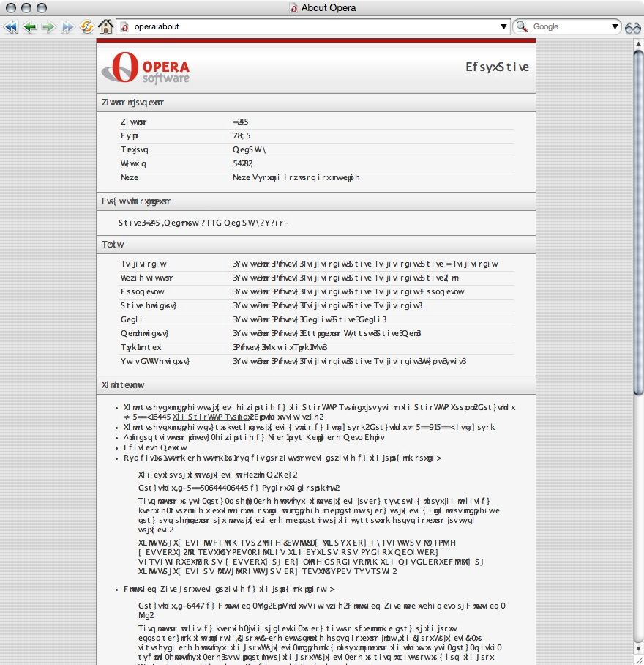The image size is (644, 665).
Task: Reload the page with the orange icon
Action: pos(87,26)
